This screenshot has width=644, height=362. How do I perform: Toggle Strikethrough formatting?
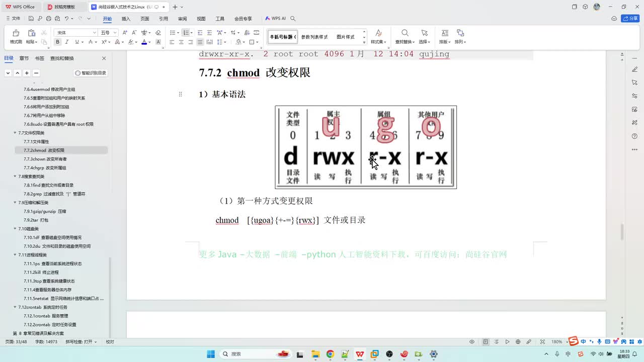91,42
